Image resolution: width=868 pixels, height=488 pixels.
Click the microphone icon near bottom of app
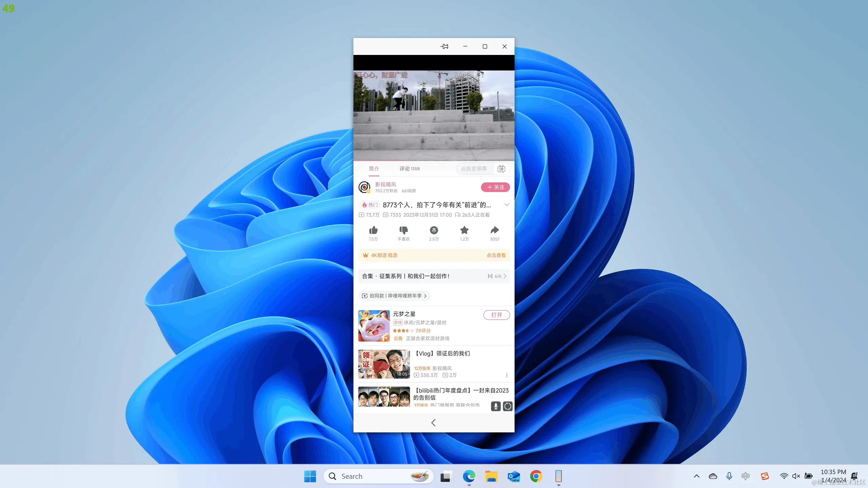(496, 406)
